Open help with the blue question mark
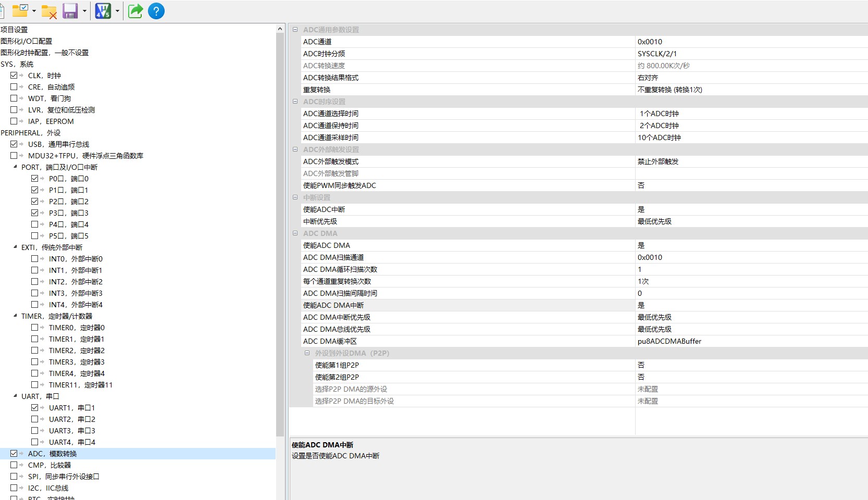 pos(156,11)
